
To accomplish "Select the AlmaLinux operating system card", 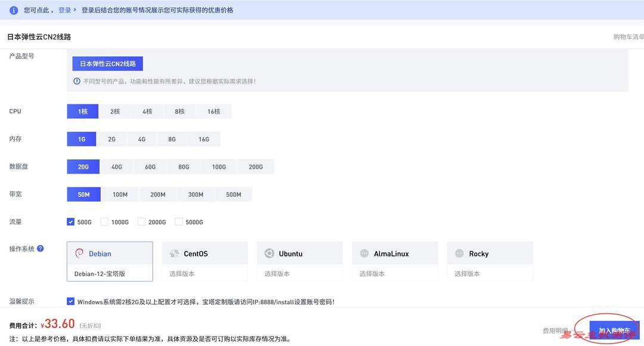I will 395,254.
